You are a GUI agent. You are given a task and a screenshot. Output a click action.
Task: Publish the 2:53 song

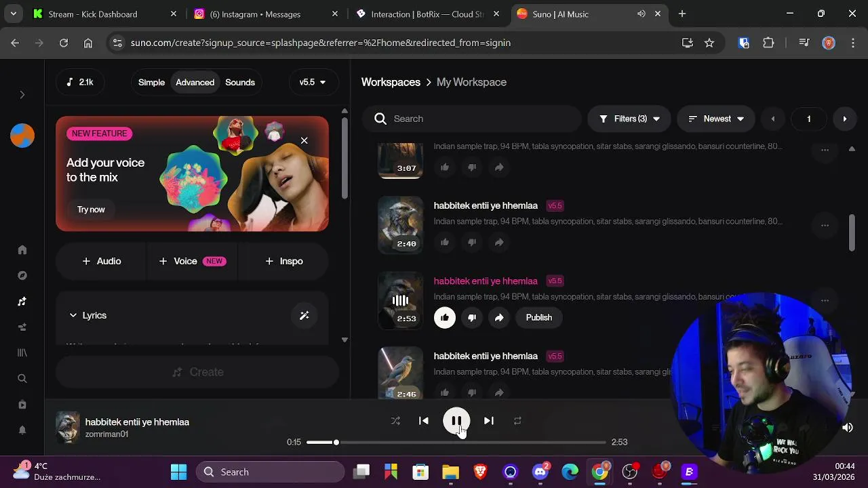pos(539,317)
